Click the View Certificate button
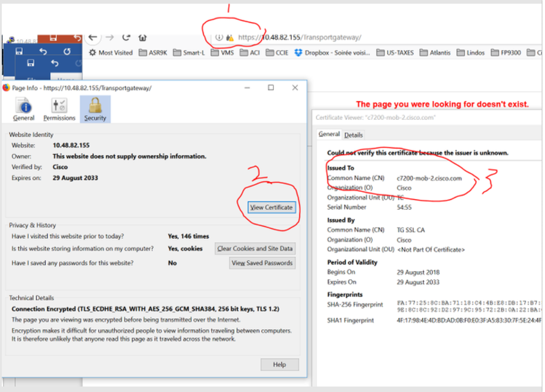Image resolution: width=545 pixels, height=392 pixels. click(272, 207)
